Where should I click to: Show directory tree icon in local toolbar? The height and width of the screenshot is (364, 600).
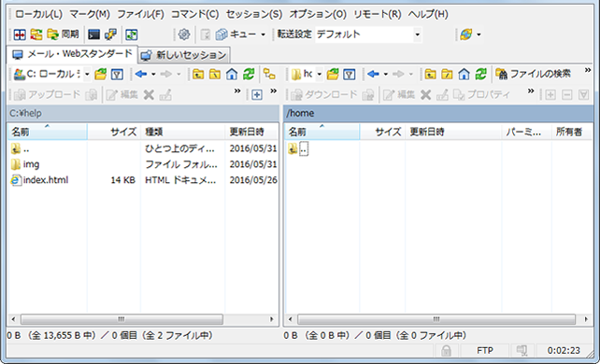point(269,74)
